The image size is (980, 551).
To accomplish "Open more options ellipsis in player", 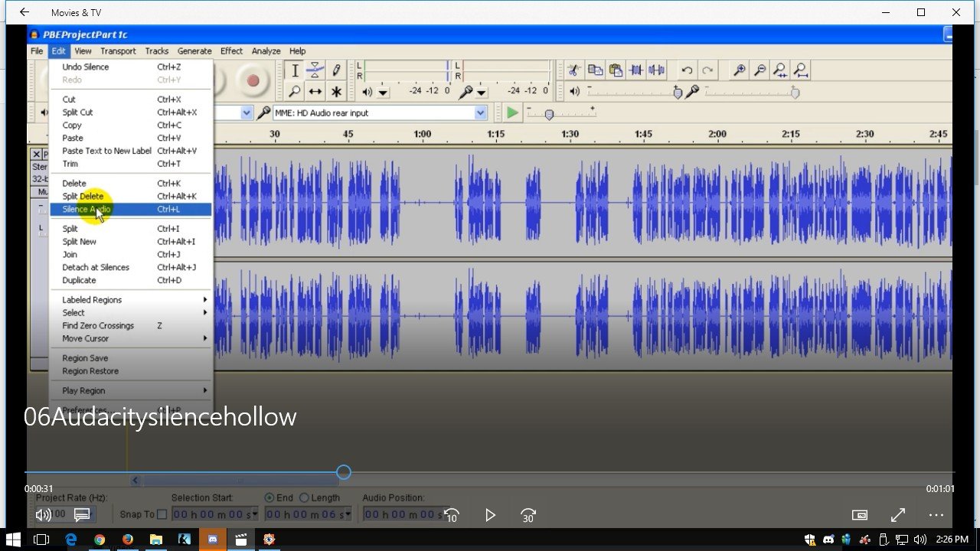I will point(936,515).
